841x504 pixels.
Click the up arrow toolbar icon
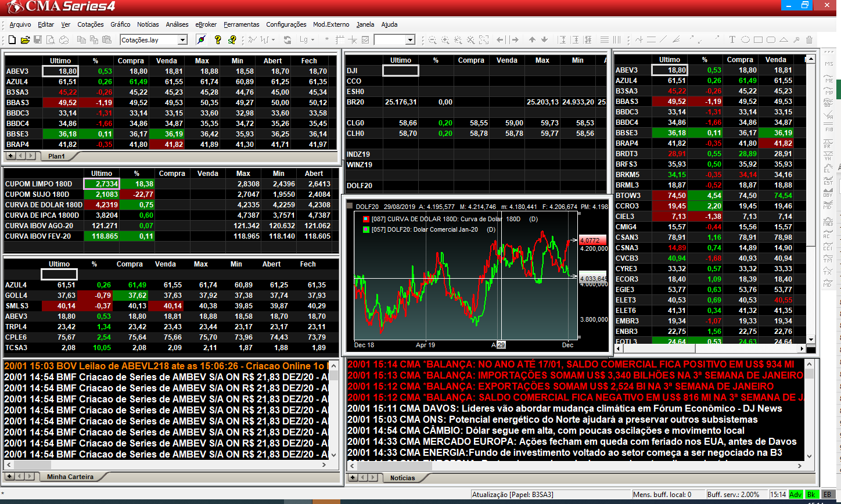coord(532,40)
